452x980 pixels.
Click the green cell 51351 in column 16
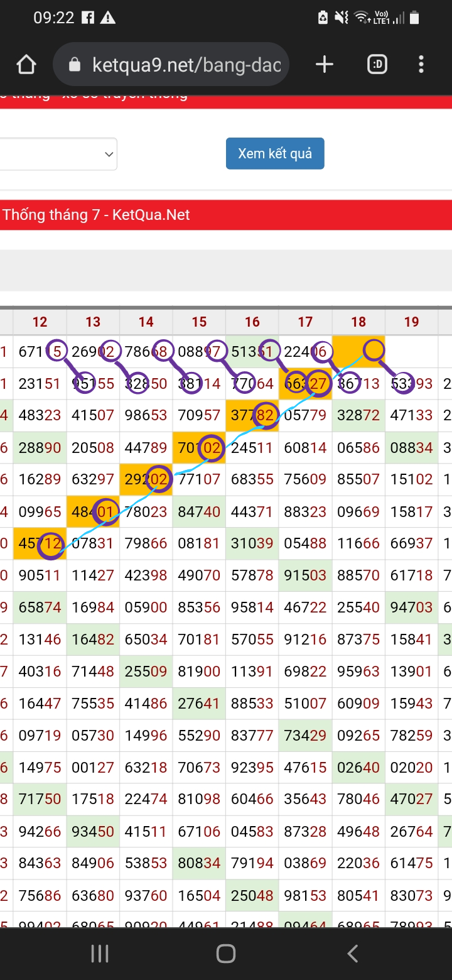252,352
